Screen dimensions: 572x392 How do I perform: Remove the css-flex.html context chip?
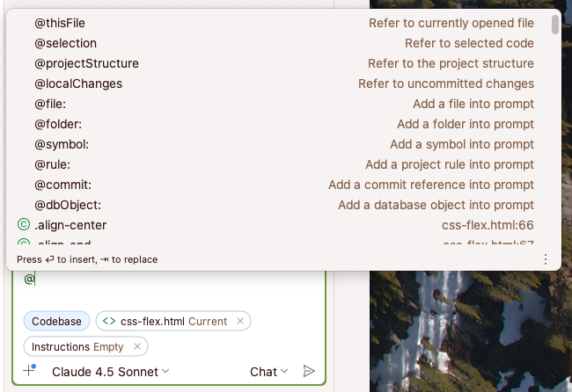[x=240, y=322]
